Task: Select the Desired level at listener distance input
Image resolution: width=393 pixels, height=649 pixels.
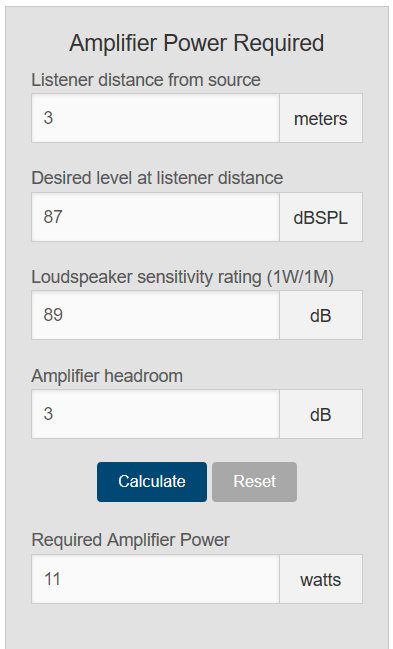Action: point(155,217)
